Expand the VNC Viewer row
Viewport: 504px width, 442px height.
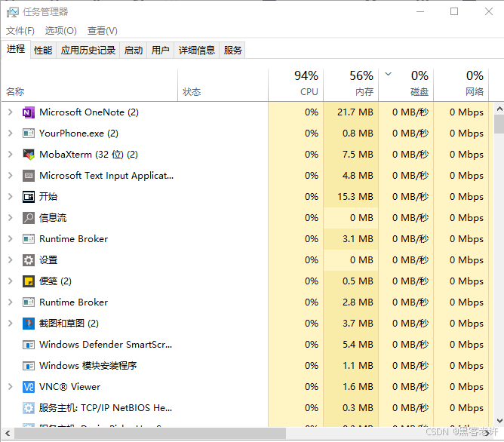click(11, 387)
